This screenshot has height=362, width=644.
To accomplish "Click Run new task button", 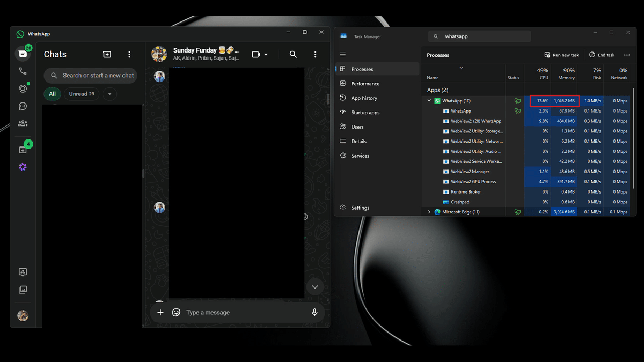I will [x=561, y=55].
